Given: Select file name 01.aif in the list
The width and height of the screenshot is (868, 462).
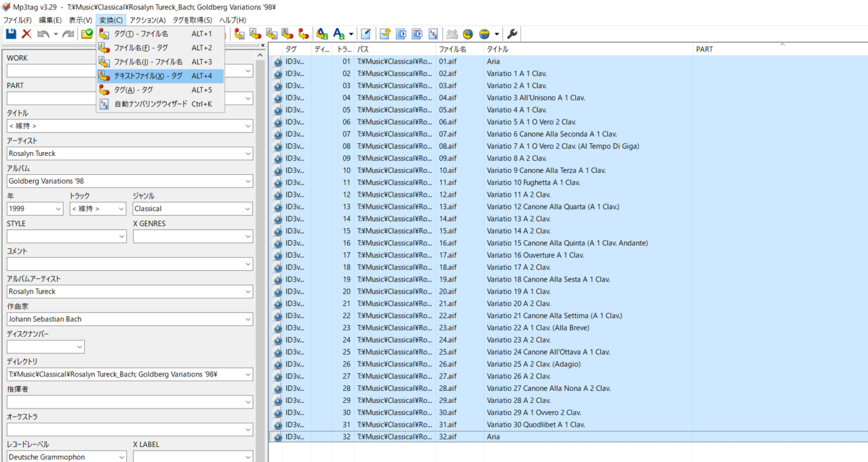Looking at the screenshot, I should coord(448,61).
